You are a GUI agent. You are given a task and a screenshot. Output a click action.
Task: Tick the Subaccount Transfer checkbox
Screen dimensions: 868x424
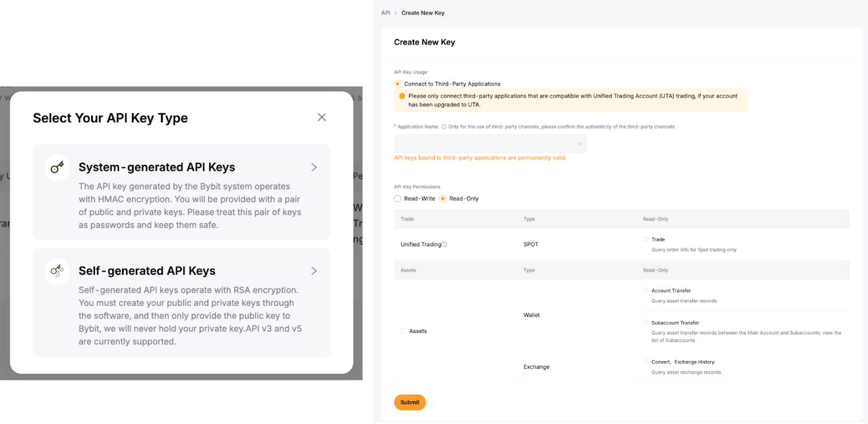(646, 323)
